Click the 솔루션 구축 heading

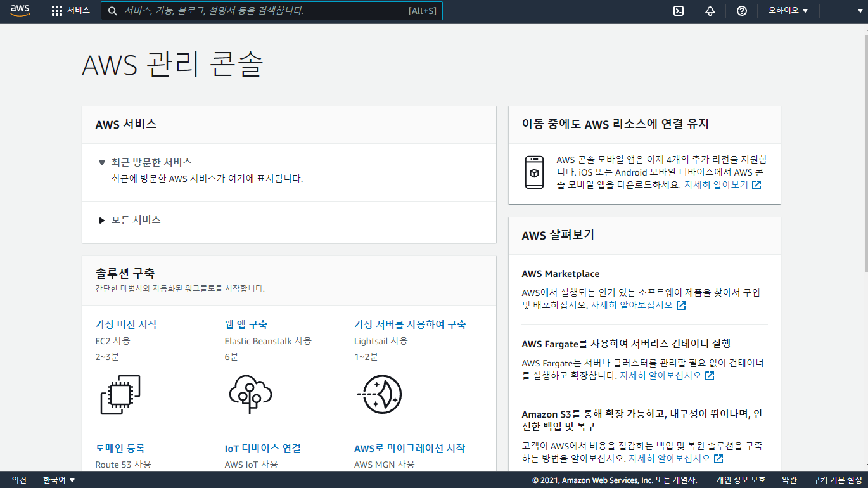pos(125,273)
